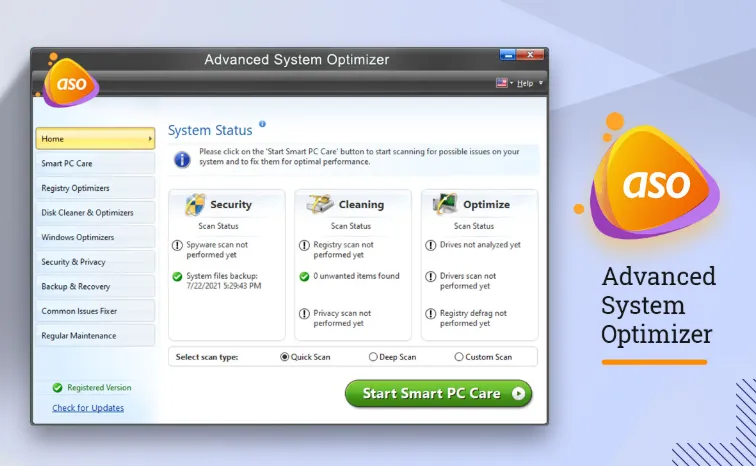Click green check icon for 0 unwanted items

tap(304, 277)
